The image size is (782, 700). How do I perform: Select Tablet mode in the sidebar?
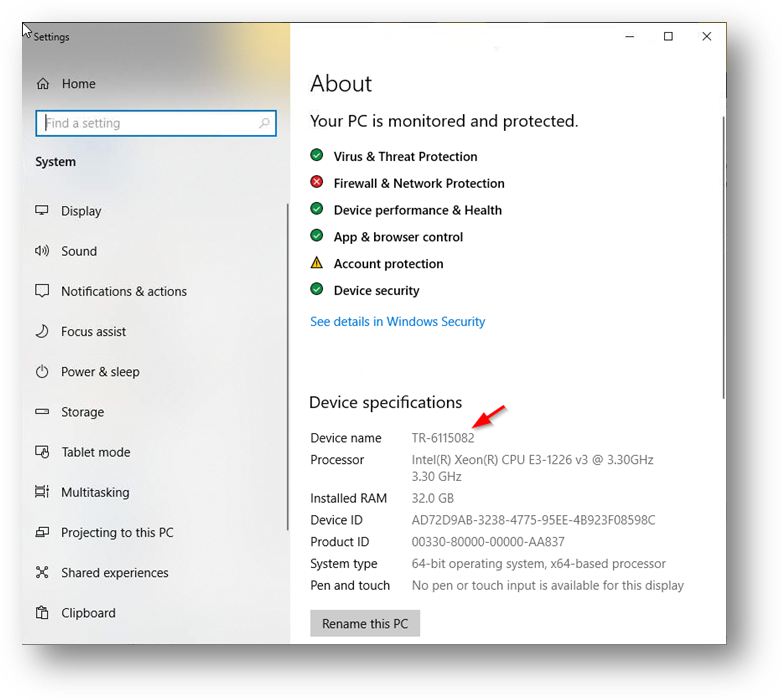(x=95, y=452)
